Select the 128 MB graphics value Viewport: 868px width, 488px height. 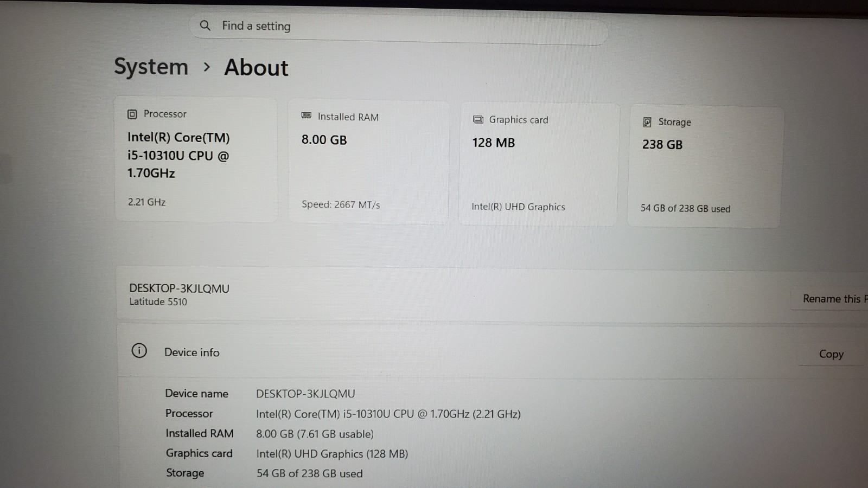(493, 143)
